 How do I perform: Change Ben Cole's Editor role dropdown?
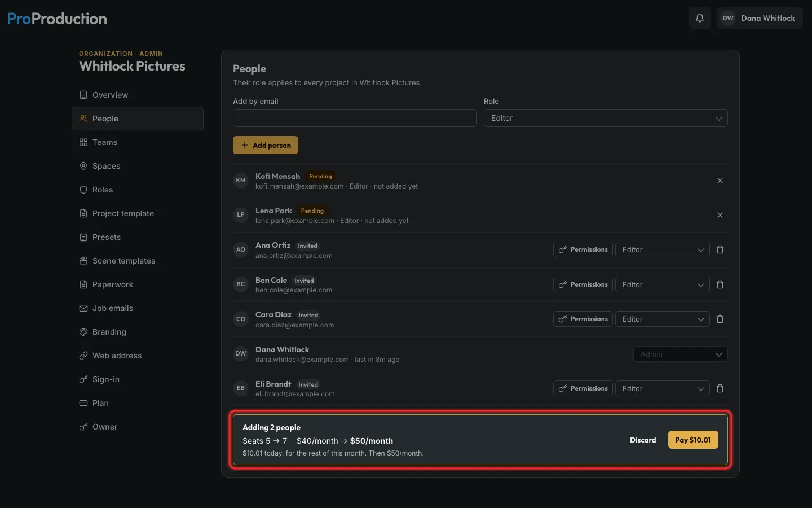663,284
